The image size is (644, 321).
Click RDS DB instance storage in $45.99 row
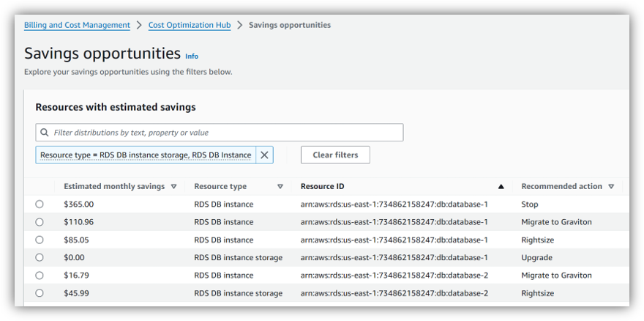[x=239, y=293]
